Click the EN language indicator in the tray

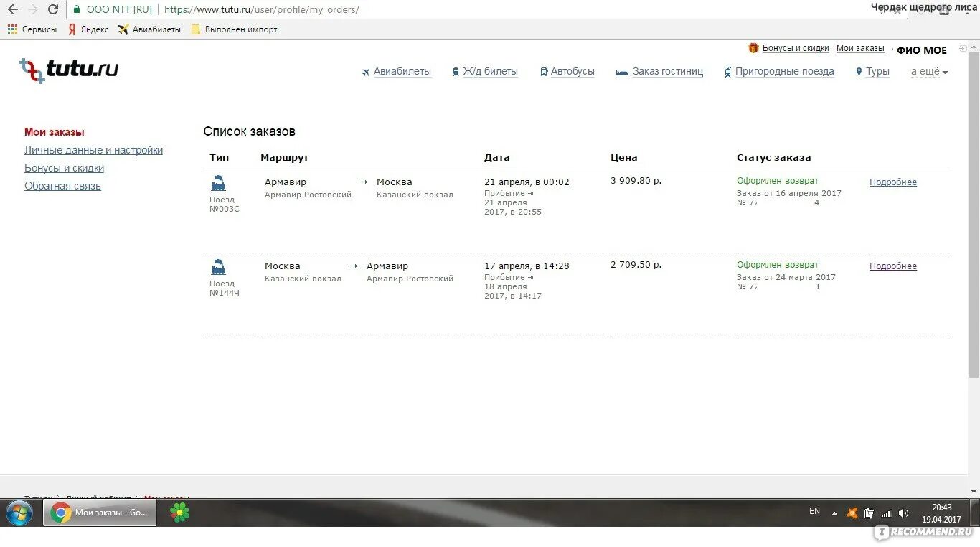(814, 511)
